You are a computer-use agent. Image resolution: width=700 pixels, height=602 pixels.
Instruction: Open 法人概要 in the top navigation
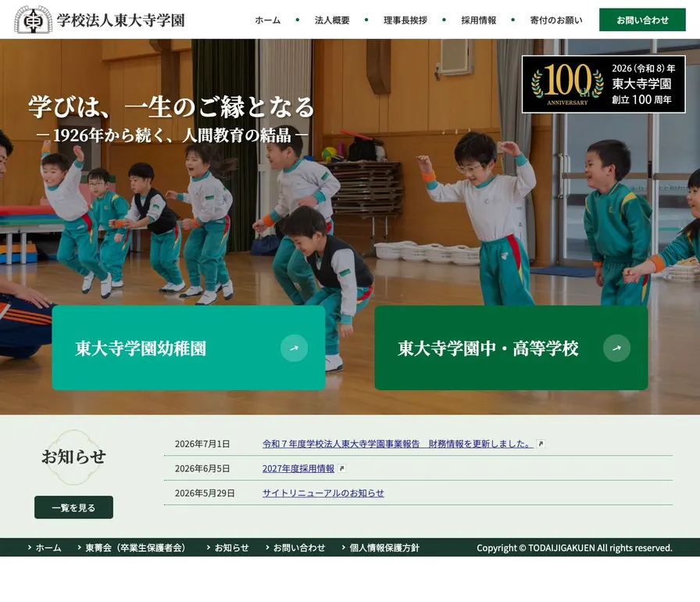tap(332, 20)
